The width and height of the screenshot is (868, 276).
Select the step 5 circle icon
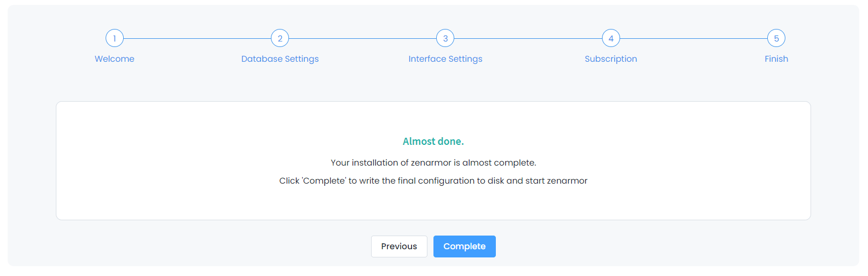point(776,38)
